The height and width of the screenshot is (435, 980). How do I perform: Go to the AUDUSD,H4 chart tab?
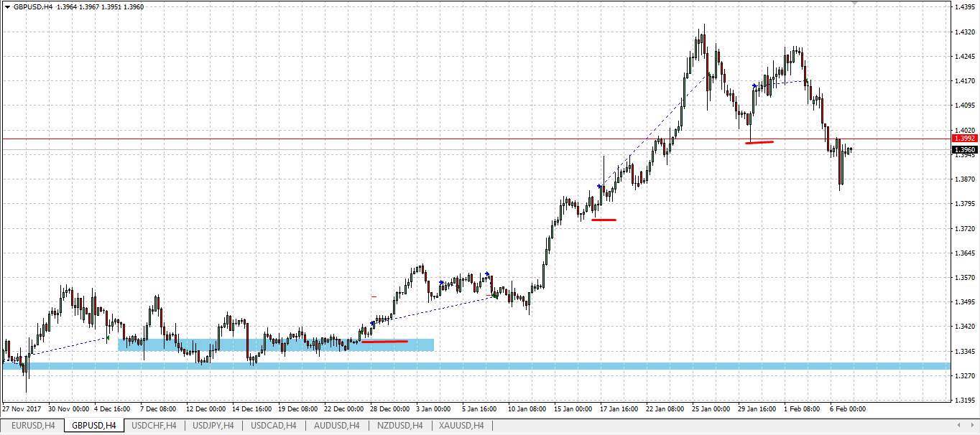point(336,426)
